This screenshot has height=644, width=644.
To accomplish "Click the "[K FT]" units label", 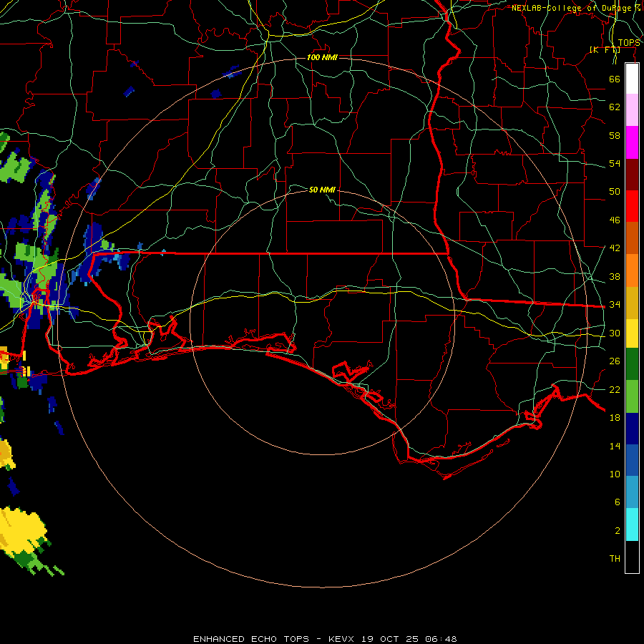I will pos(605,50).
